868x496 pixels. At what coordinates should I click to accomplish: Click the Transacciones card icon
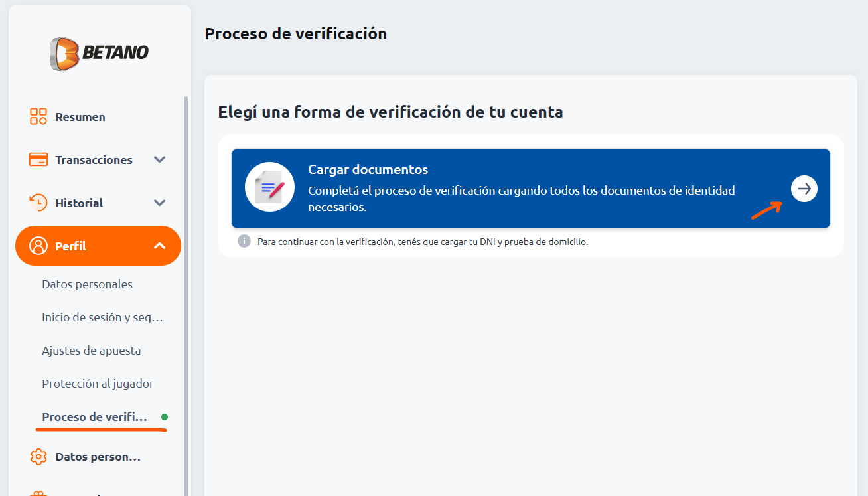38,160
